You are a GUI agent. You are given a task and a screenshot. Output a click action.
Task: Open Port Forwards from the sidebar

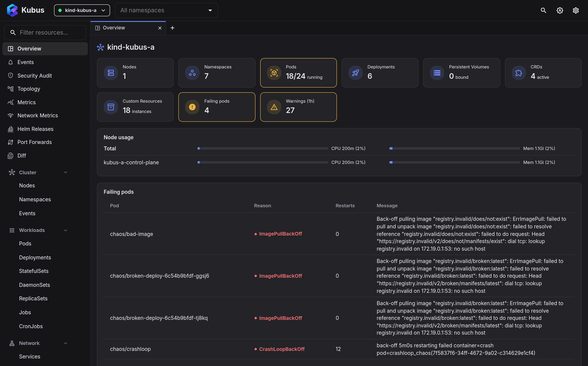tap(45, 142)
